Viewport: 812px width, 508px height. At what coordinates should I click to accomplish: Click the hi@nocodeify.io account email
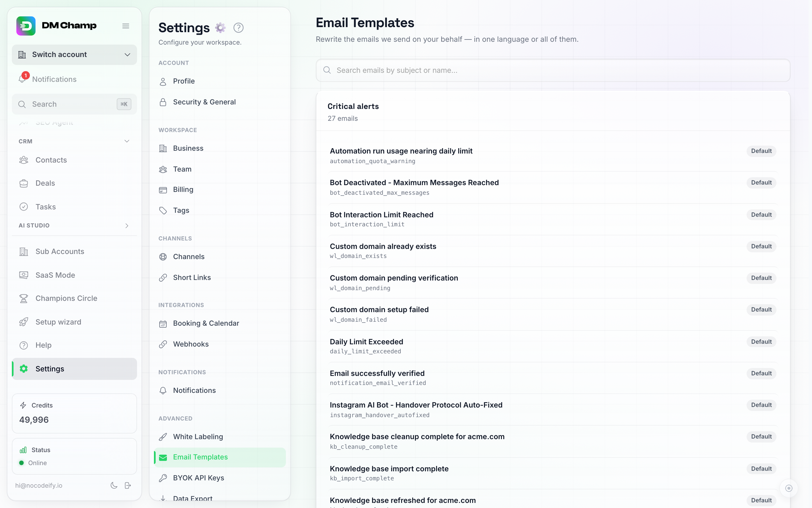pyautogui.click(x=39, y=485)
